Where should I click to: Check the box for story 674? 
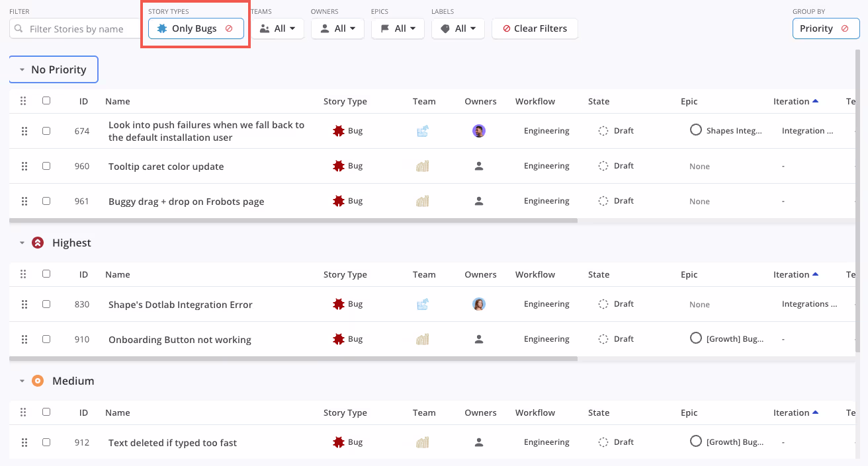46,131
